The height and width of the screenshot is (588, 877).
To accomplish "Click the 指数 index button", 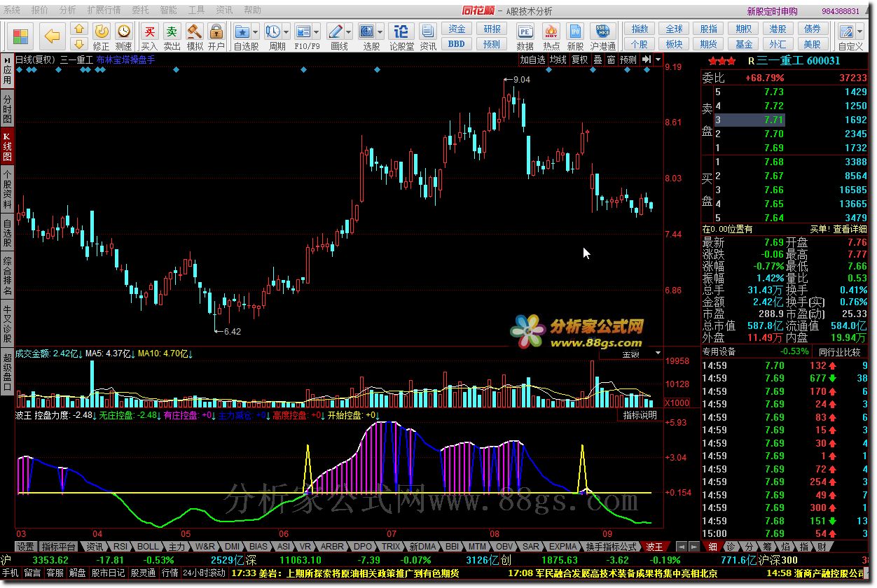I will point(640,29).
